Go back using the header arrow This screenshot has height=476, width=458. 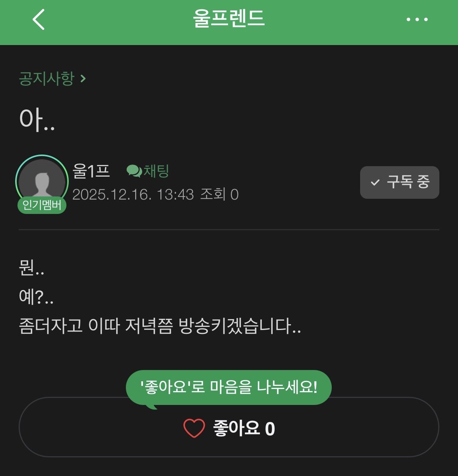point(38,19)
